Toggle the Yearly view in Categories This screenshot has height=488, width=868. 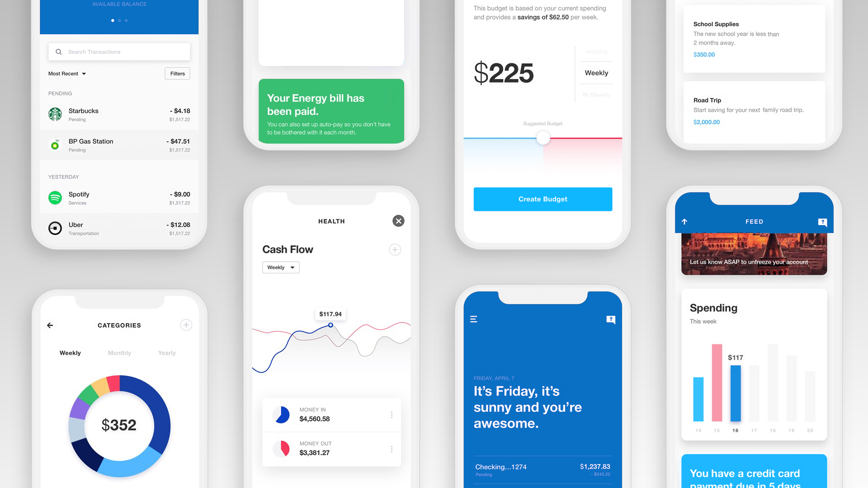[x=166, y=352]
